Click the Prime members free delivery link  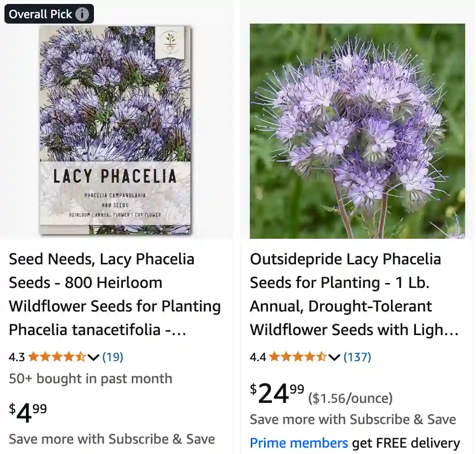pyautogui.click(x=299, y=443)
